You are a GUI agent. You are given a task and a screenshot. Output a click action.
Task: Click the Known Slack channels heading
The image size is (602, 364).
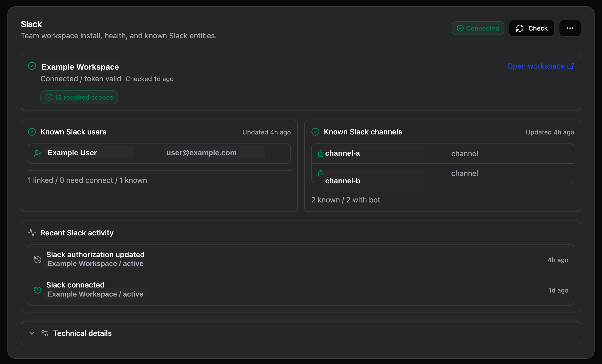coord(363,132)
